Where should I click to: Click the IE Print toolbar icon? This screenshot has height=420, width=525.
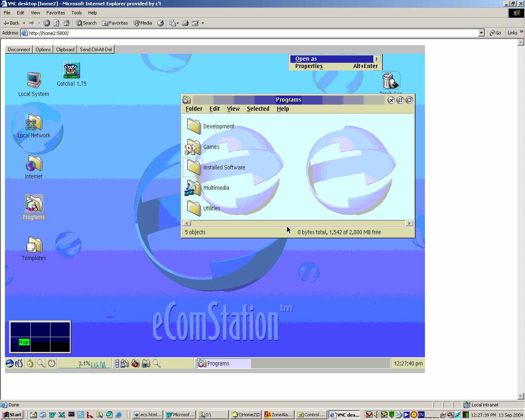coord(185,23)
